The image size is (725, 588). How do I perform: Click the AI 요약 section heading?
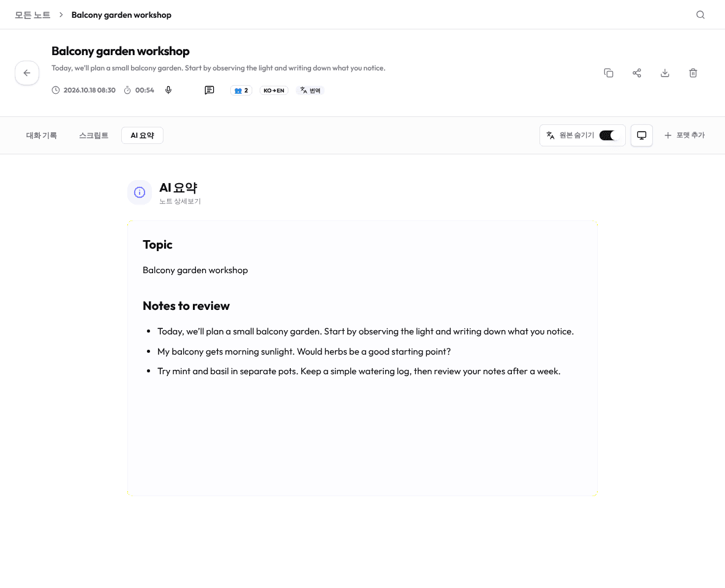click(178, 188)
